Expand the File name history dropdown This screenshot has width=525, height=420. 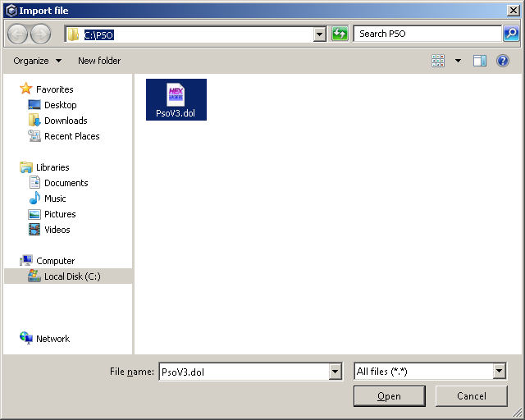pyautogui.click(x=335, y=372)
